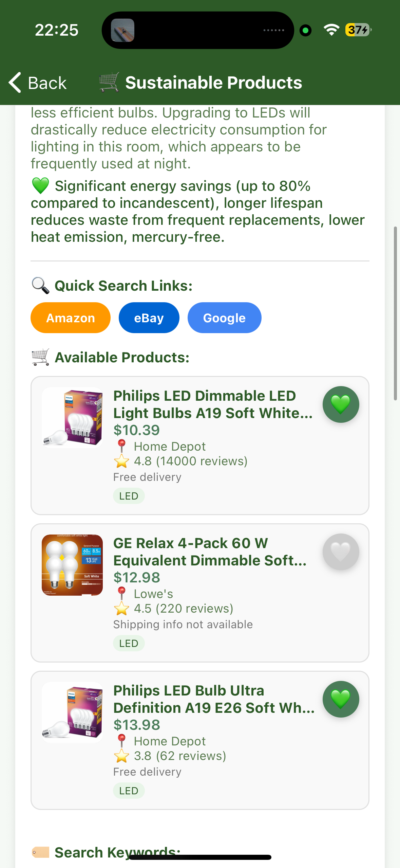
Task: Select the LED tag on GE Relax card
Action: tap(129, 643)
